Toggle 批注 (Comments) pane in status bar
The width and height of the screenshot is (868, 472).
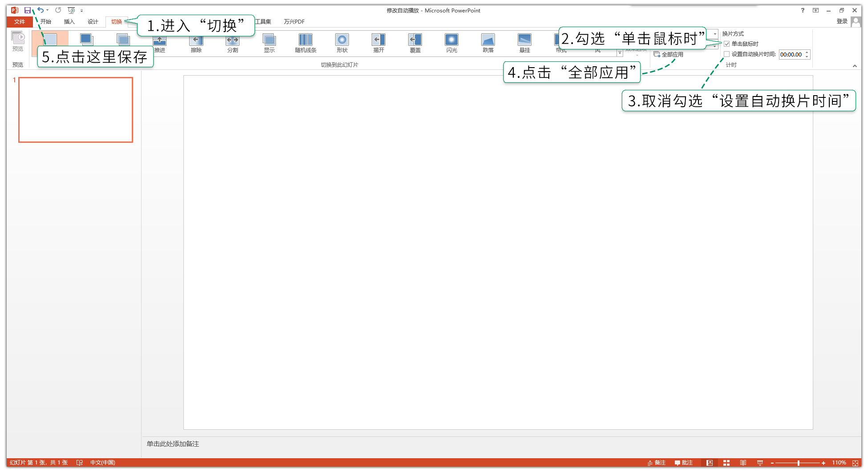click(684, 463)
